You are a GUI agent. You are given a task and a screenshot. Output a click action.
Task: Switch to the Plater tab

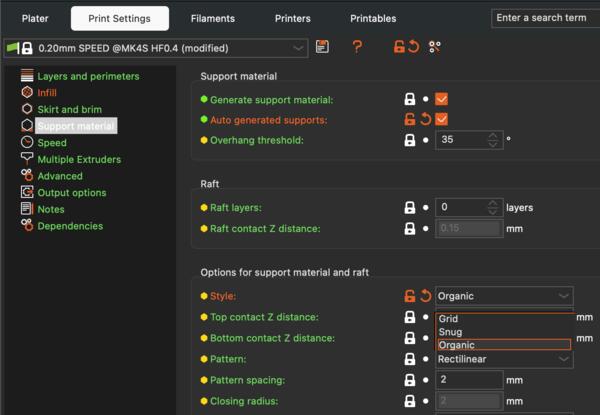click(x=35, y=18)
